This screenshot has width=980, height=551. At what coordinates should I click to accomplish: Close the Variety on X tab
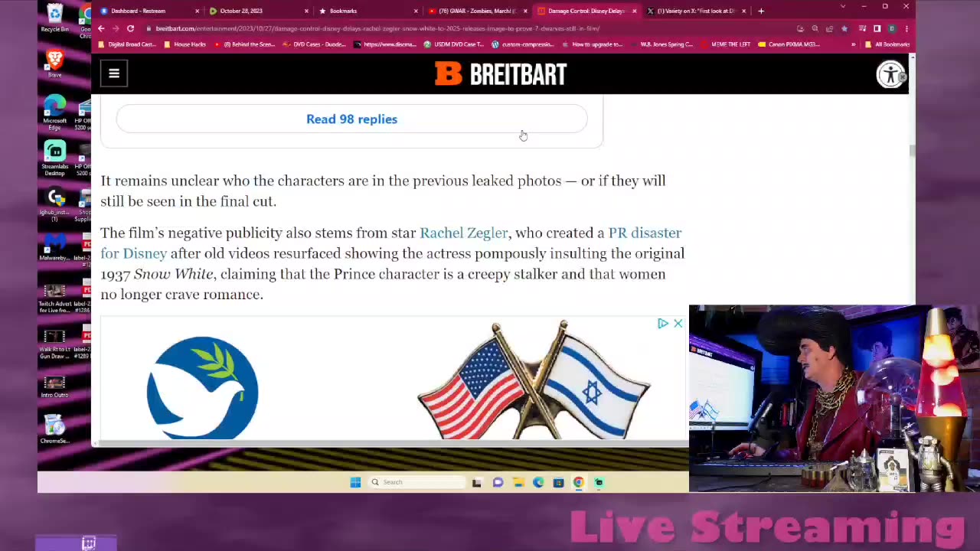point(743,11)
